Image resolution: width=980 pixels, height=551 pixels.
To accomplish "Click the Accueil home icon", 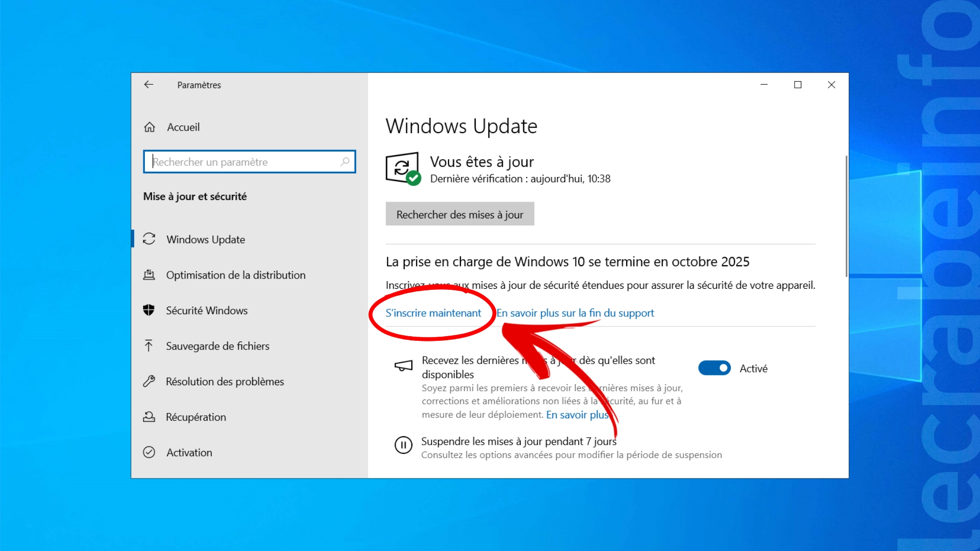I will point(150,127).
